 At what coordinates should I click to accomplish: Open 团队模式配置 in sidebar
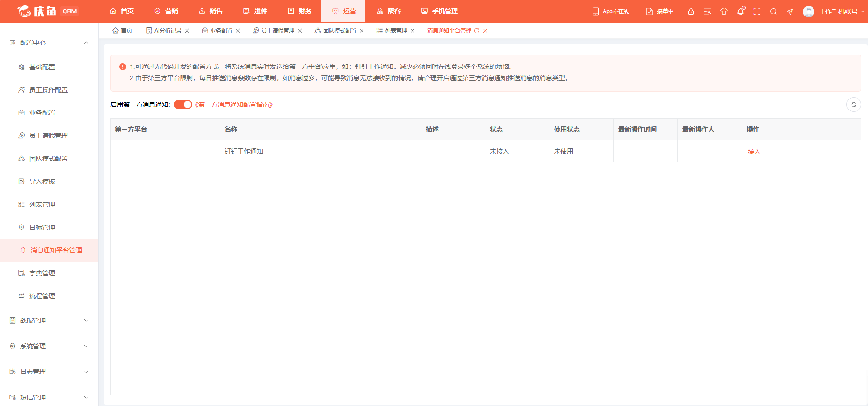coord(49,159)
